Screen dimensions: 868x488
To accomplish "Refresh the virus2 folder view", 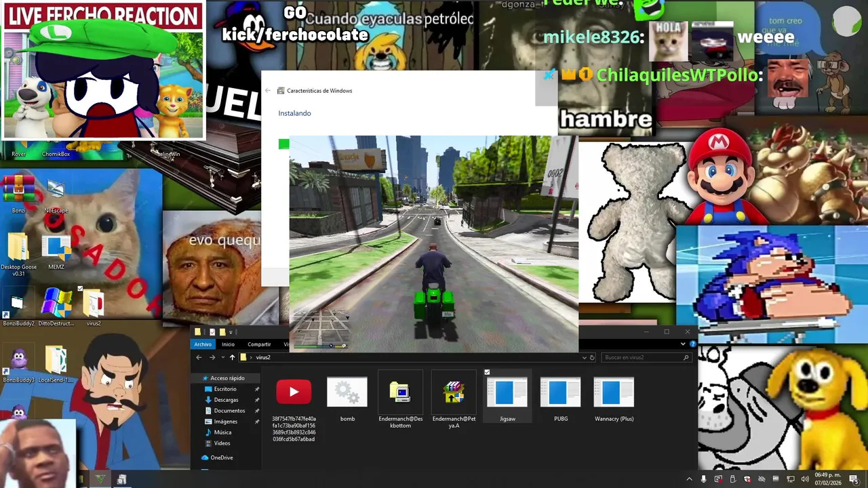I will click(x=592, y=357).
